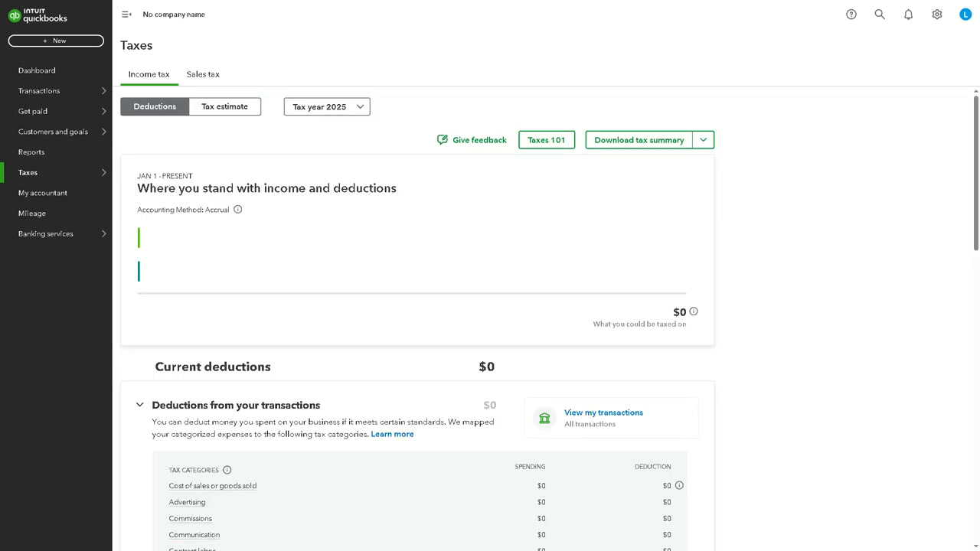Show Tax Categories info icon

point(227,470)
